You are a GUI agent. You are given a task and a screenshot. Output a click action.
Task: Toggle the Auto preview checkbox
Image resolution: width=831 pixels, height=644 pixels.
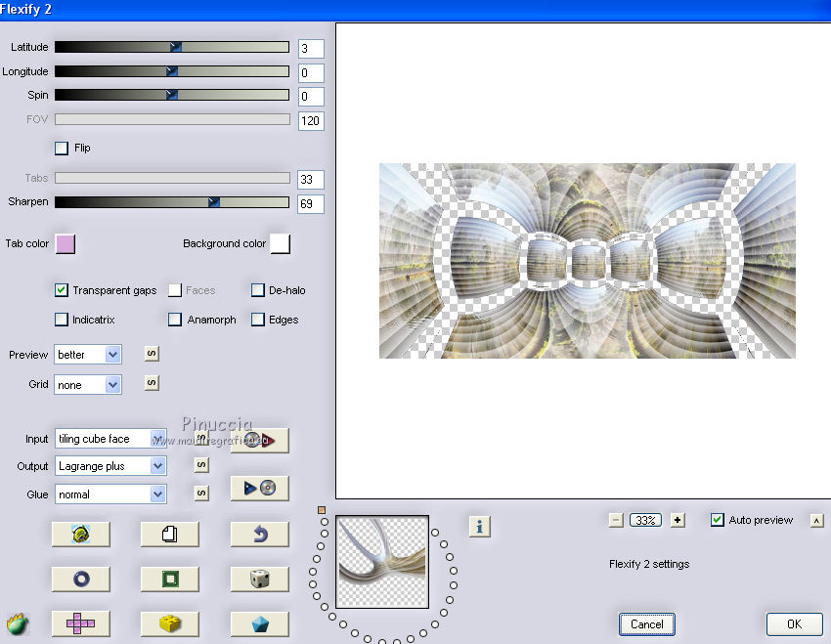pyautogui.click(x=717, y=520)
